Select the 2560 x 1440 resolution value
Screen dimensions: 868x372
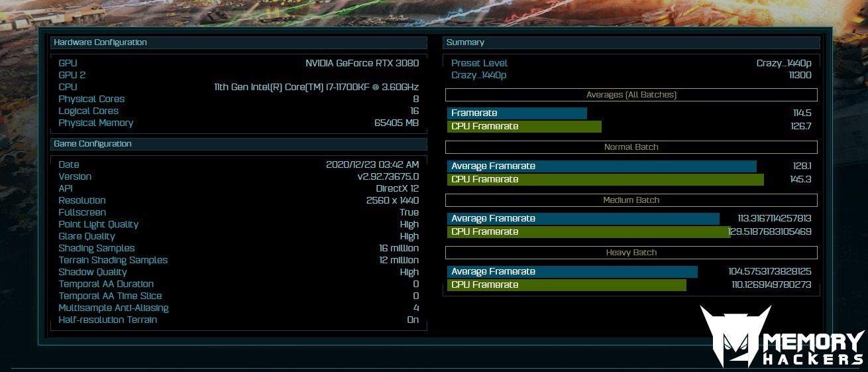[392, 201]
